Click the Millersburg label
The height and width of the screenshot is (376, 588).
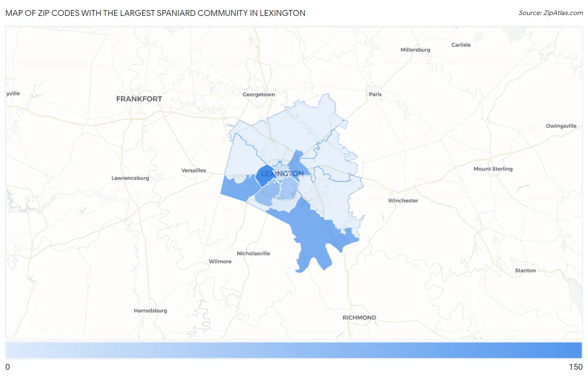pos(415,49)
